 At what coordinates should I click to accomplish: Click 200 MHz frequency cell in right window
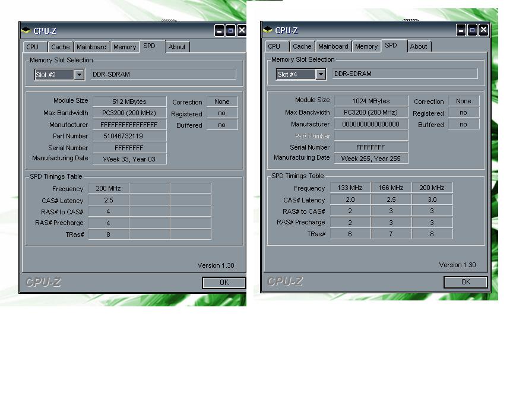(432, 188)
